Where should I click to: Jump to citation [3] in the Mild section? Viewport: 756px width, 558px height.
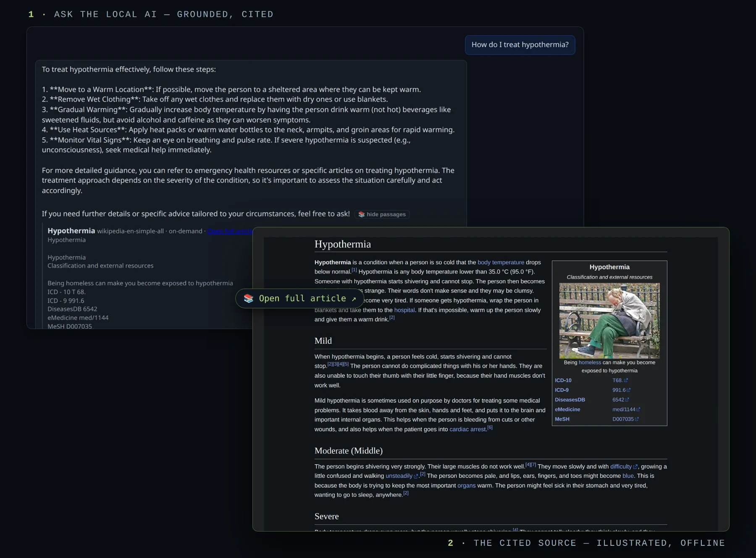pos(336,364)
